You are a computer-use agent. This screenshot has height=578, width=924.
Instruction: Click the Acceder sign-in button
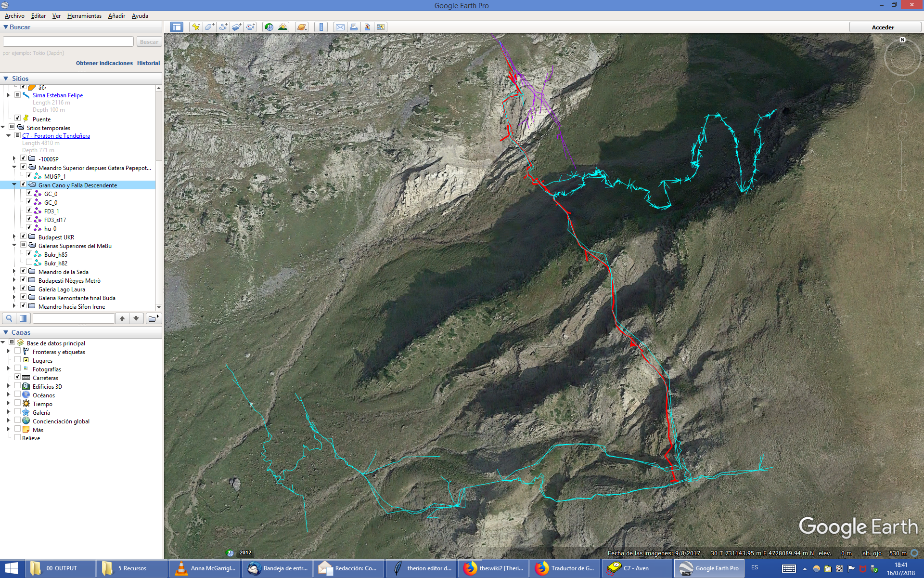tap(883, 27)
